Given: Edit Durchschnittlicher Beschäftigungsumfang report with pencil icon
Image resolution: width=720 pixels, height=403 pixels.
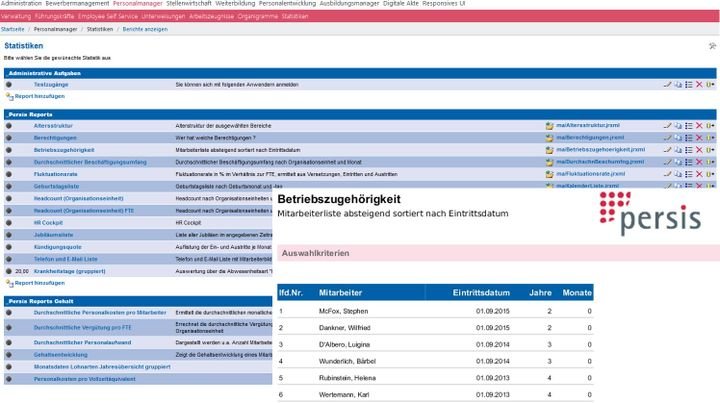Looking at the screenshot, I should pos(667,162).
